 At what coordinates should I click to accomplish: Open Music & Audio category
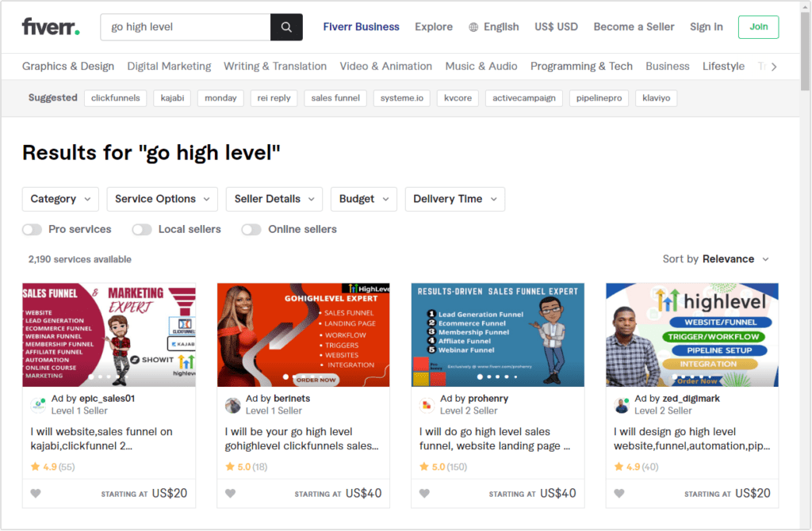click(481, 67)
